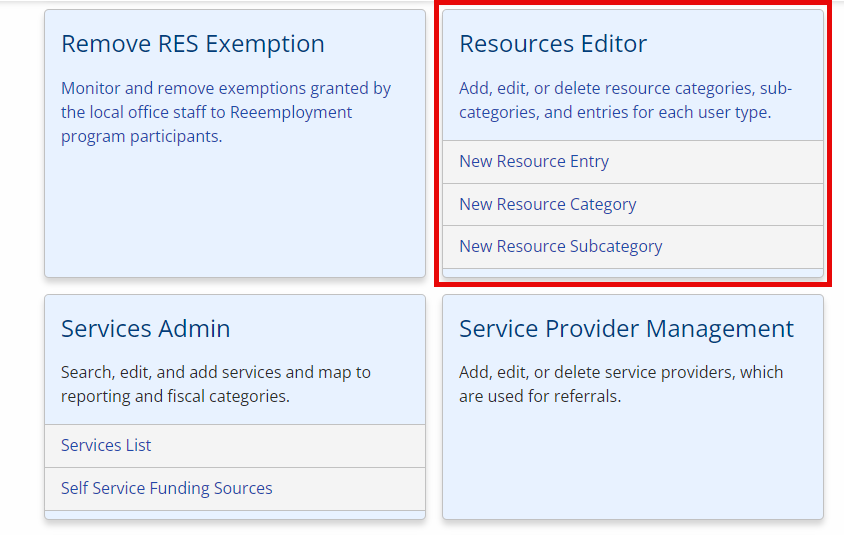
Task: Click blank space in Service Provider Management card
Action: click(x=632, y=465)
